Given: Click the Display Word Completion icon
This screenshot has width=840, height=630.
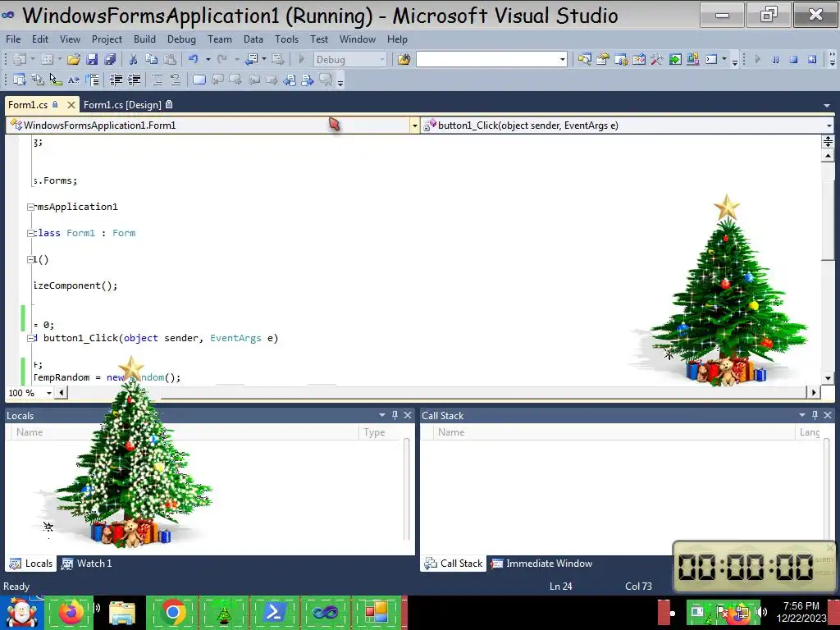Looking at the screenshot, I should 73,80.
